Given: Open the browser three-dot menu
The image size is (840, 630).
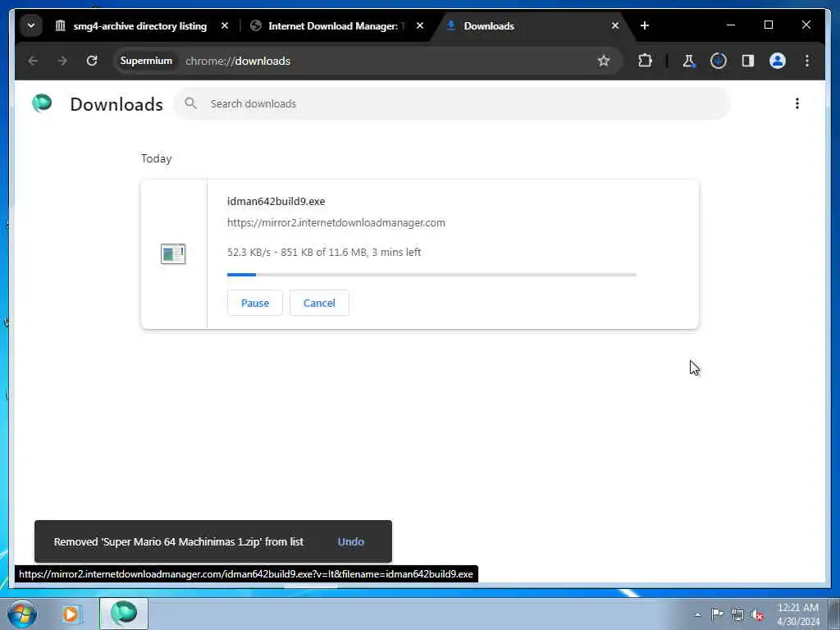Looking at the screenshot, I should tap(807, 61).
